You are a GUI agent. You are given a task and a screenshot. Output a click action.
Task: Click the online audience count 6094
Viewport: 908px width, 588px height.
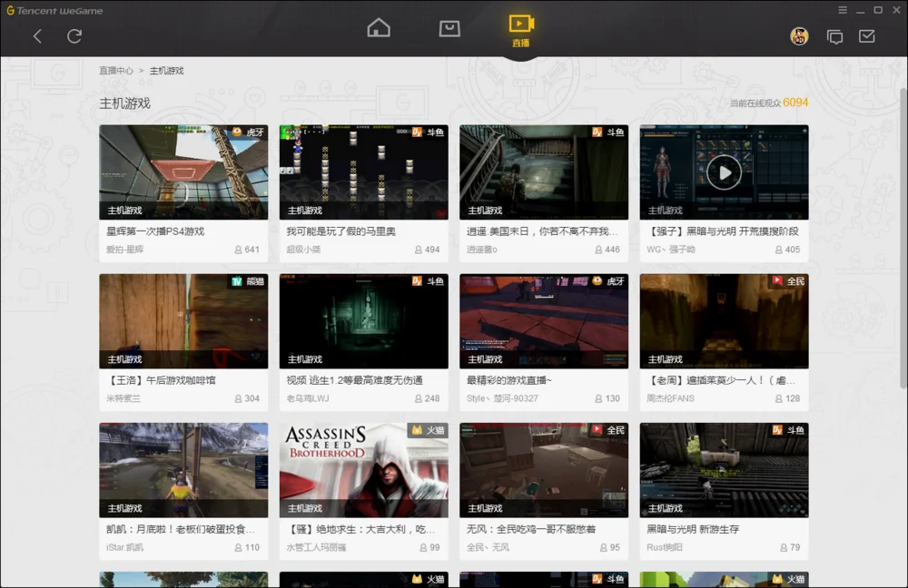pyautogui.click(x=795, y=103)
